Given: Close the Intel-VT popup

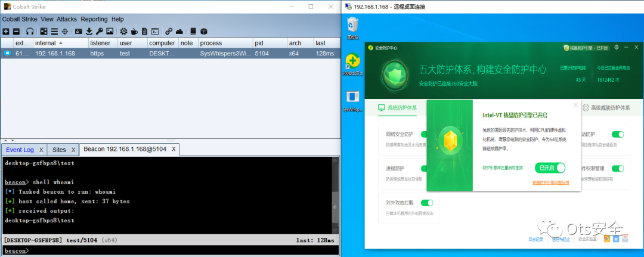Looking at the screenshot, I should click(x=576, y=105).
